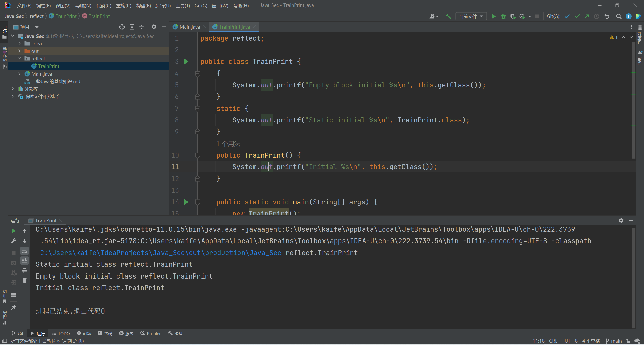Switch to the Main.java editor tab
This screenshot has height=345, width=644.
[189, 27]
